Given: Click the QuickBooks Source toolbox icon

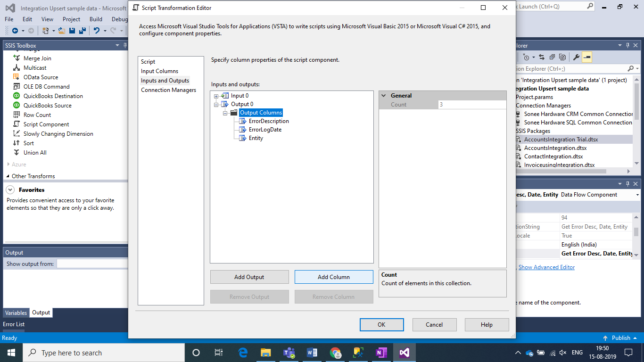Looking at the screenshot, I should (17, 106).
